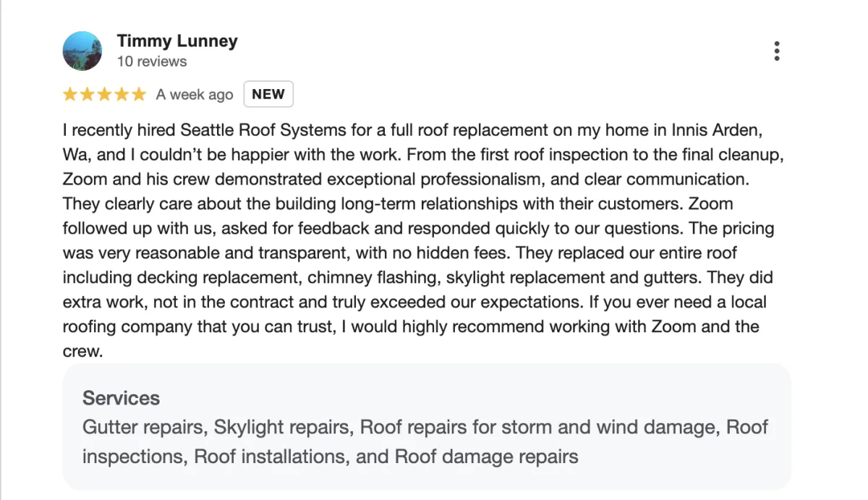Open the 10 reviews link

[152, 62]
